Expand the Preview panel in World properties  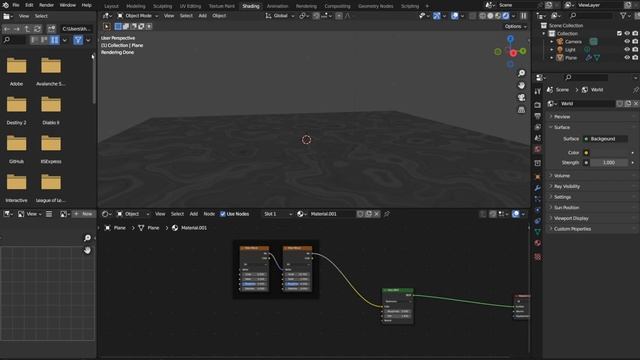[x=592, y=117]
